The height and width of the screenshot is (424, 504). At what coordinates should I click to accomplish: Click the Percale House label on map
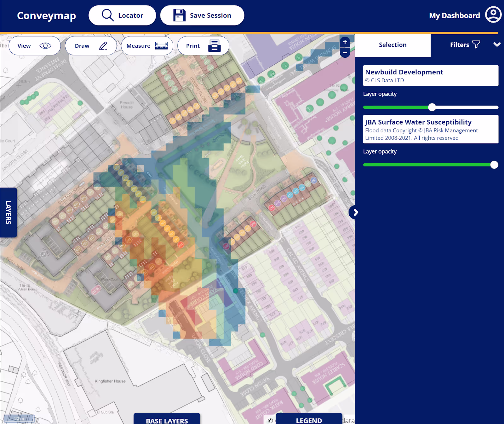click(127, 105)
